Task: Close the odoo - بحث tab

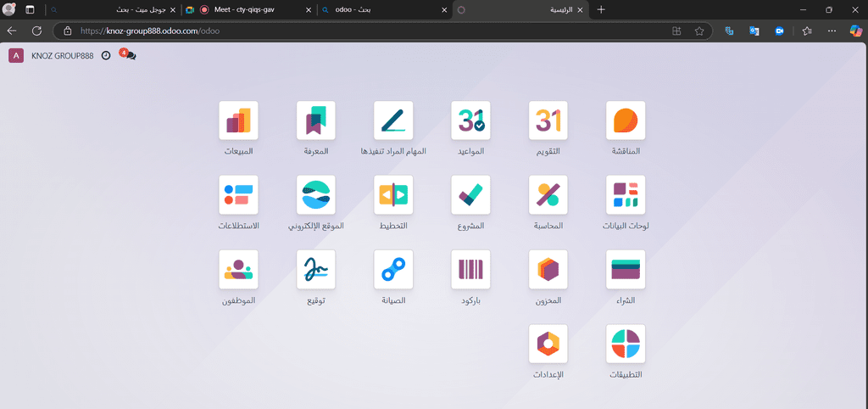Action: [444, 9]
